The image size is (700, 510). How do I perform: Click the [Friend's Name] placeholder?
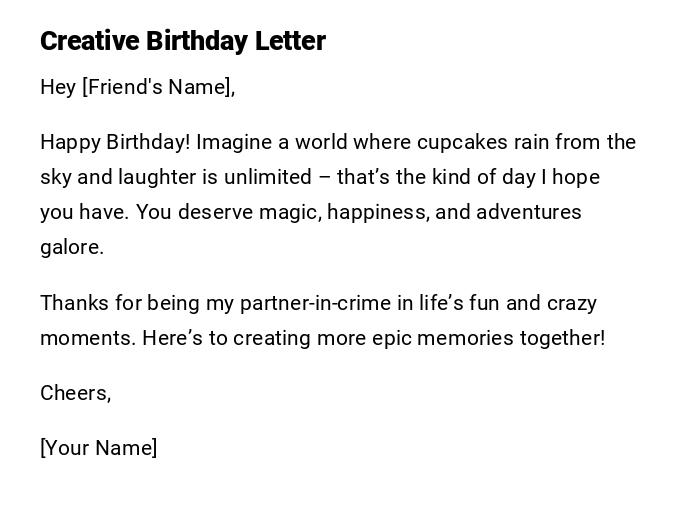[158, 87]
